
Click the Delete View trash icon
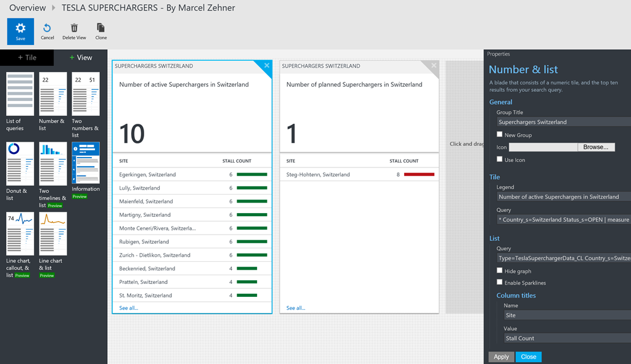(74, 28)
